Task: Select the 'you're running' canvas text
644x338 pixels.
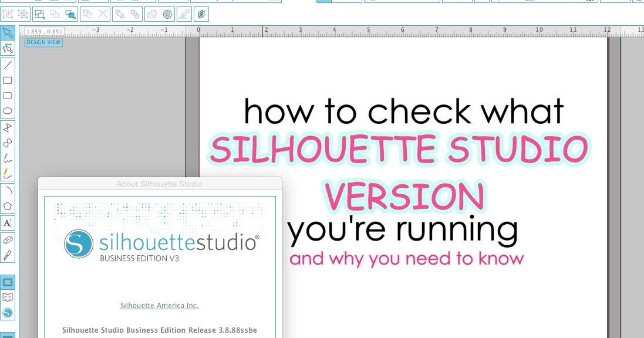Action: tap(403, 231)
